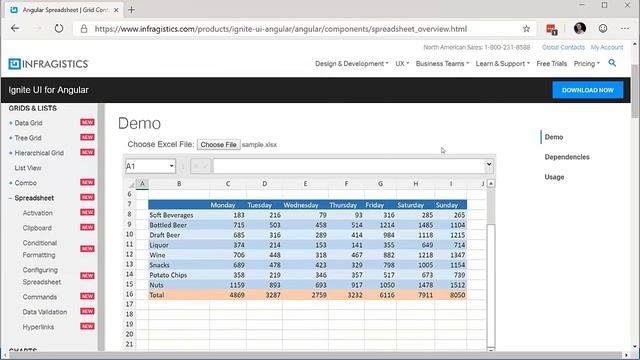
Task: Click Choose File button
Action: click(219, 144)
